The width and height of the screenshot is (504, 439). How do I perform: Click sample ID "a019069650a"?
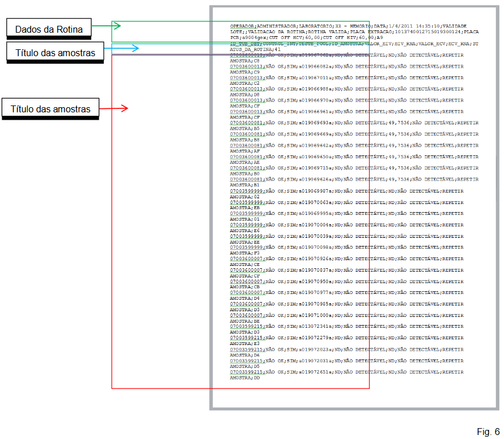(x=315, y=157)
